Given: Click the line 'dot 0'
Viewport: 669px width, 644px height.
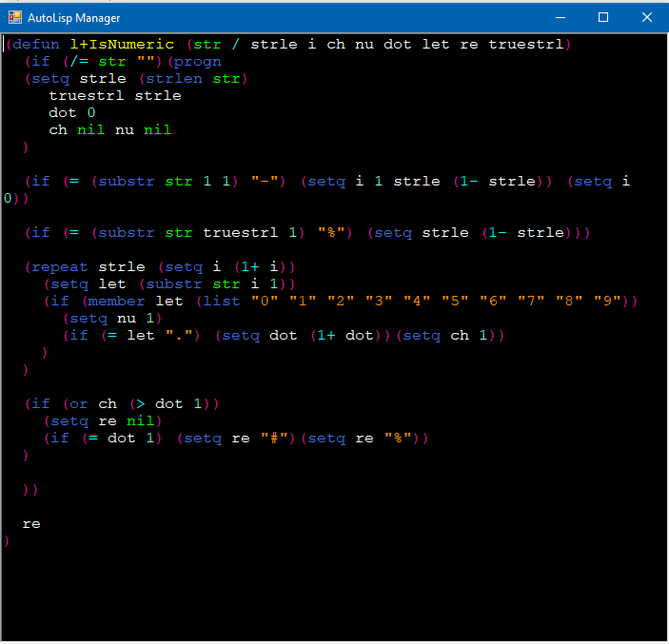Looking at the screenshot, I should pos(72,113).
